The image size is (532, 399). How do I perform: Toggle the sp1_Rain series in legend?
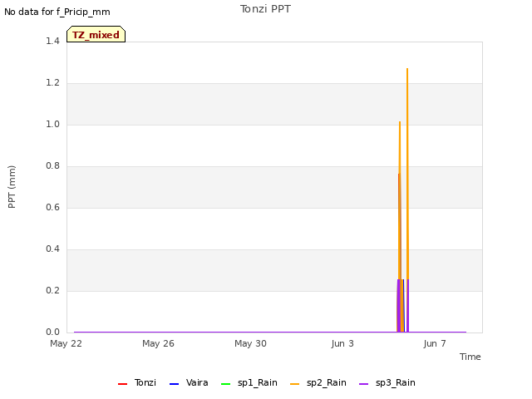point(249,382)
